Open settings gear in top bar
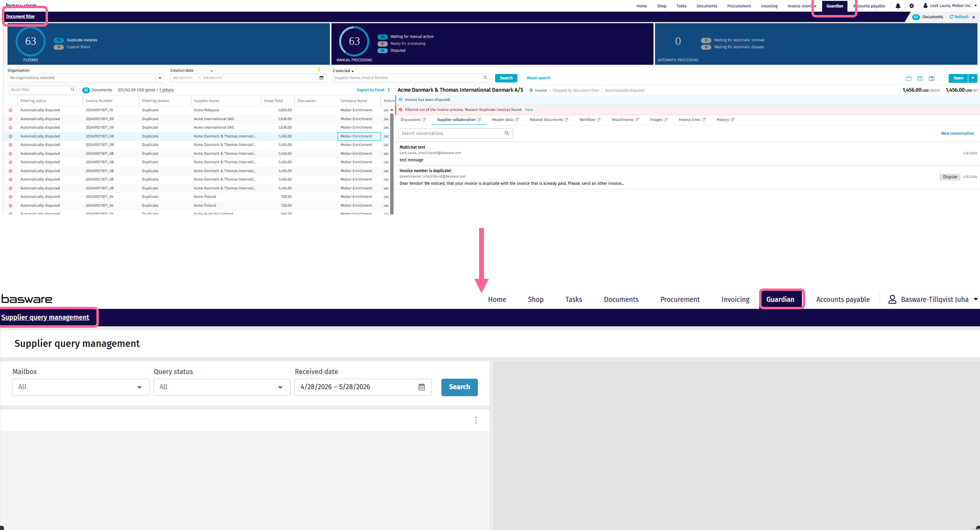The width and height of the screenshot is (980, 530). tap(911, 6)
